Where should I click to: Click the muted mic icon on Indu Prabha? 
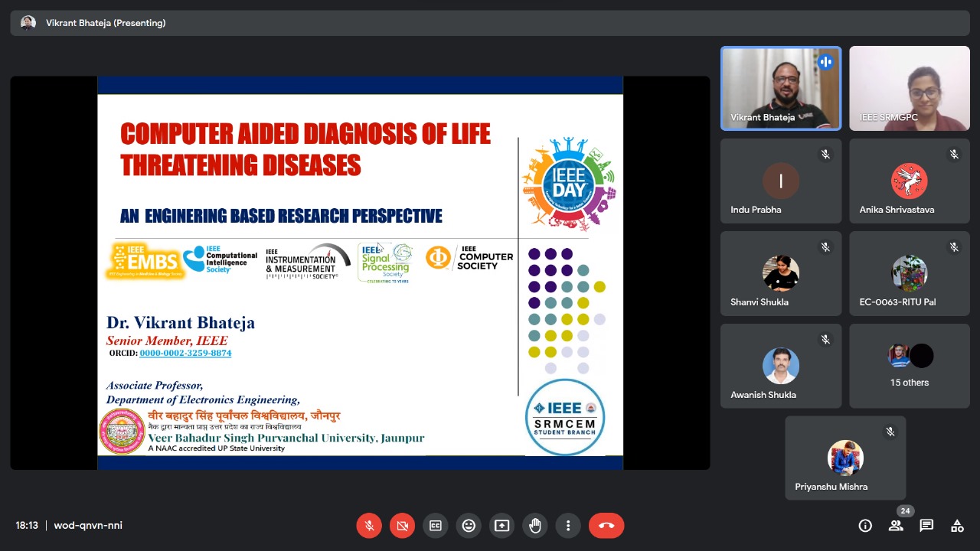(825, 155)
